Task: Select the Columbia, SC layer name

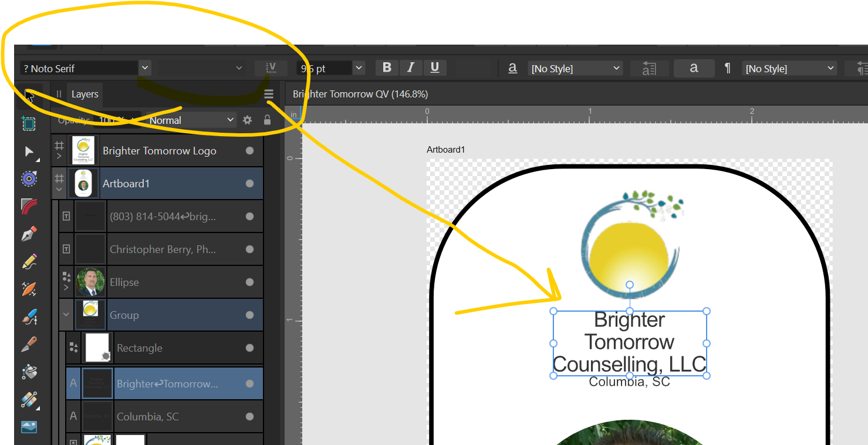Action: pyautogui.click(x=148, y=417)
